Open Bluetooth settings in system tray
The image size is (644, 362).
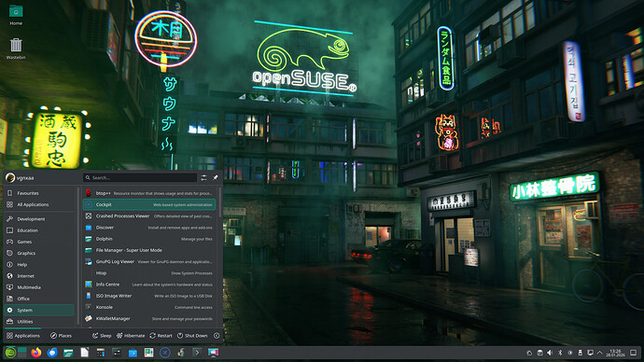560,353
